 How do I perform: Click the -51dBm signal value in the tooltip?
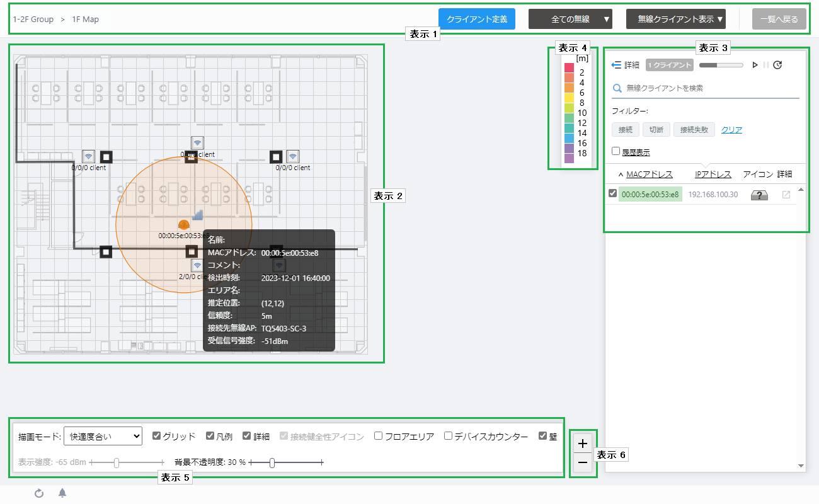tap(275, 341)
